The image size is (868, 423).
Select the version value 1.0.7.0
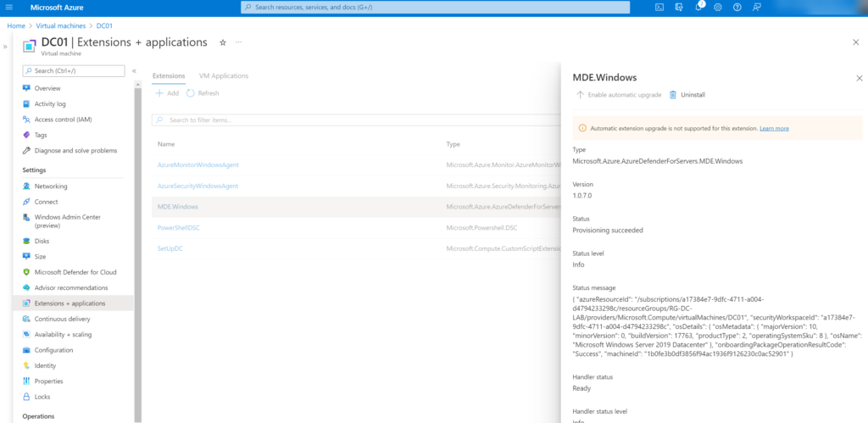[x=582, y=196]
